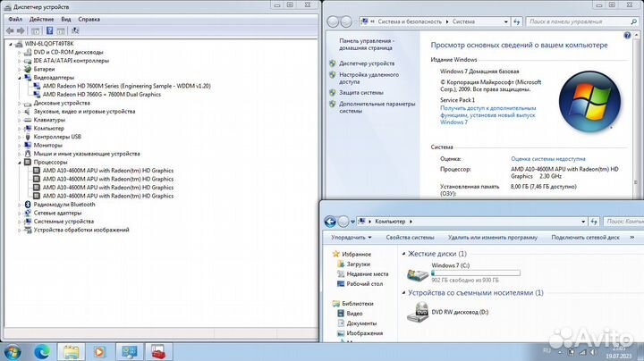This screenshot has width=644, height=361.
Task: Select Устройства обработки изображений
Action: 81,230
